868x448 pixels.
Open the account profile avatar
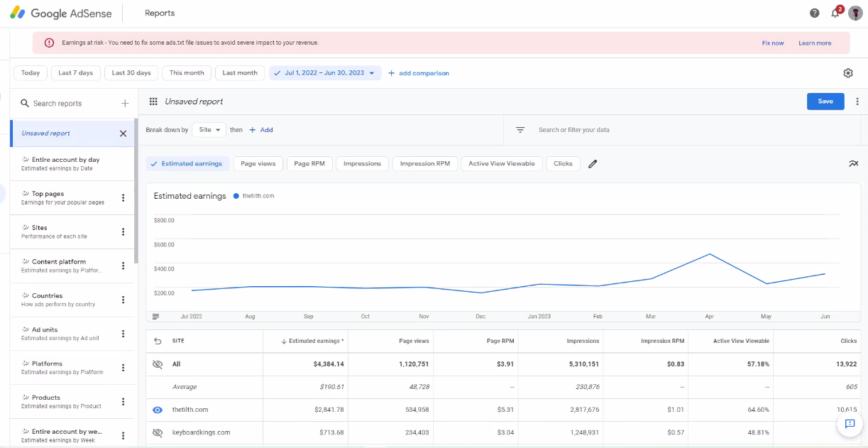856,13
